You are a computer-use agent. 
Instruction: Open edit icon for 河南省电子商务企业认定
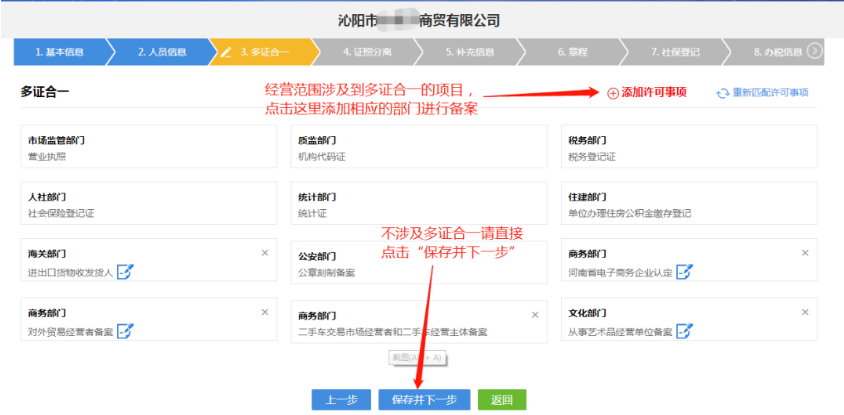684,271
